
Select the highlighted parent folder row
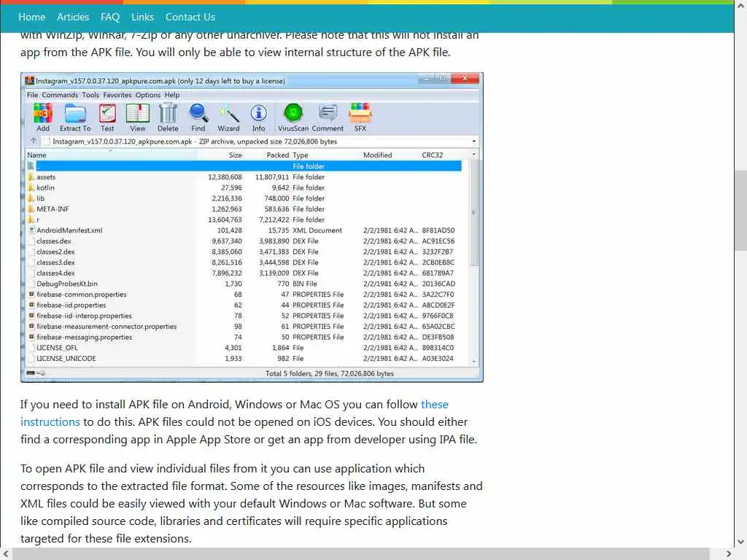click(x=244, y=166)
